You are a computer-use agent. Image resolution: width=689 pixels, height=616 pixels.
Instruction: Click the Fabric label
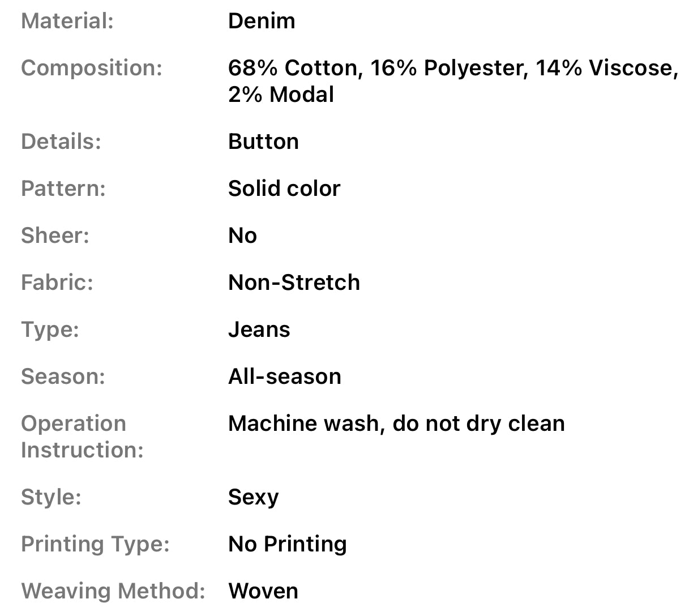[57, 283]
